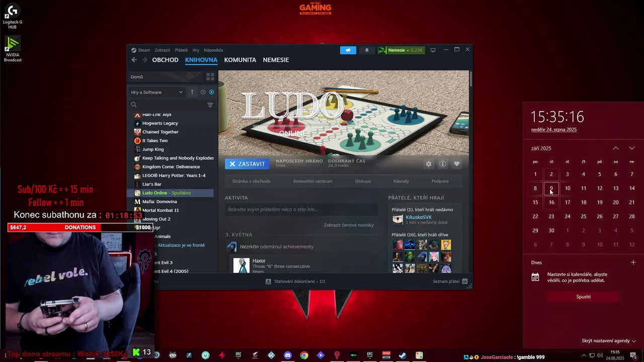Open the Zobrazit menu
Image resolution: width=644 pixels, height=362 pixels.
pos(162,50)
